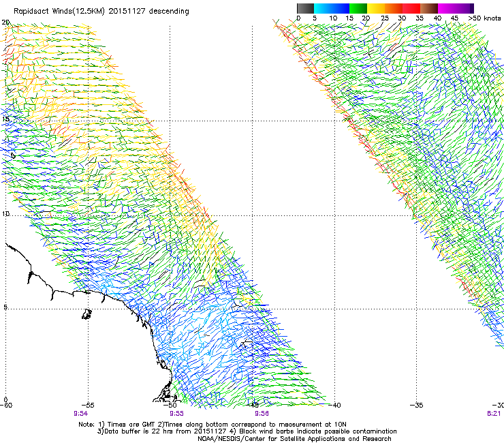The image size is (504, 443).
Task: Click the red 30-35 knots legend swatch
Action: [x=411, y=8]
